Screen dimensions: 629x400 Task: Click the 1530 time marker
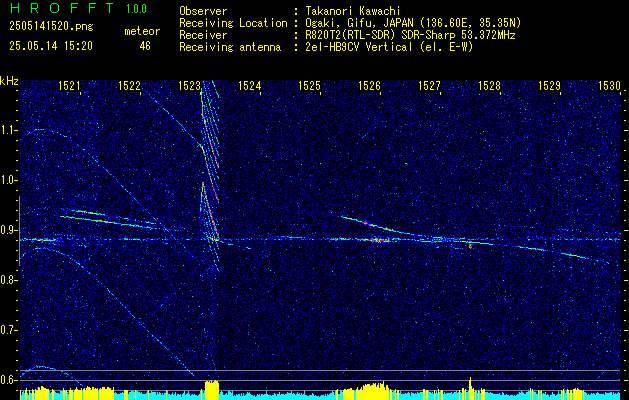point(609,85)
